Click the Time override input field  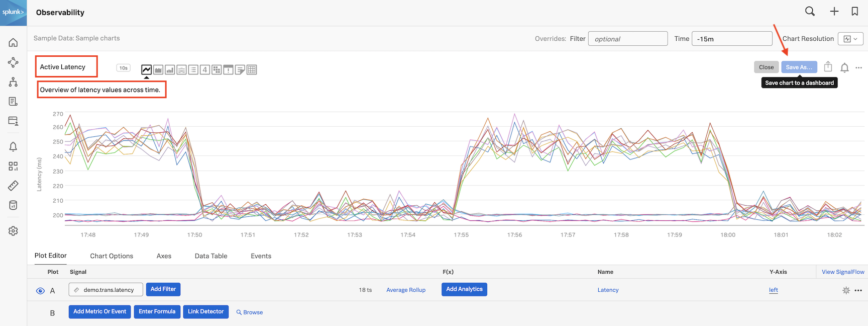coord(731,39)
